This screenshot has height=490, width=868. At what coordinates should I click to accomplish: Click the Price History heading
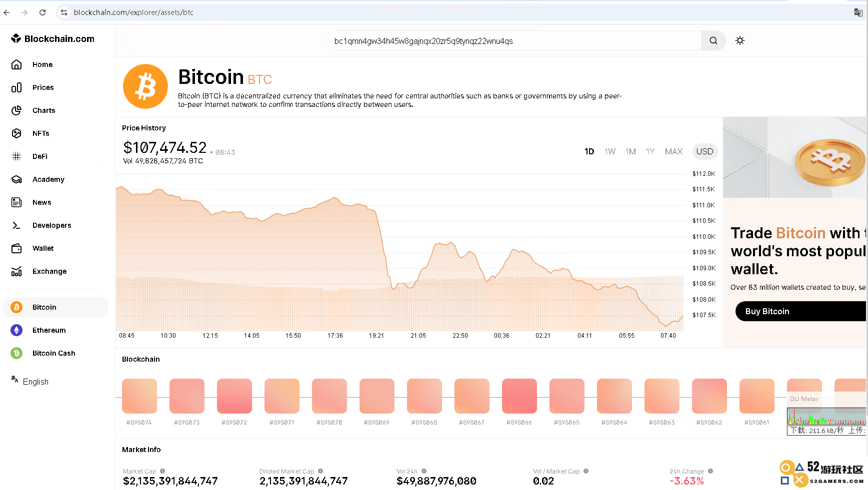pyautogui.click(x=144, y=128)
